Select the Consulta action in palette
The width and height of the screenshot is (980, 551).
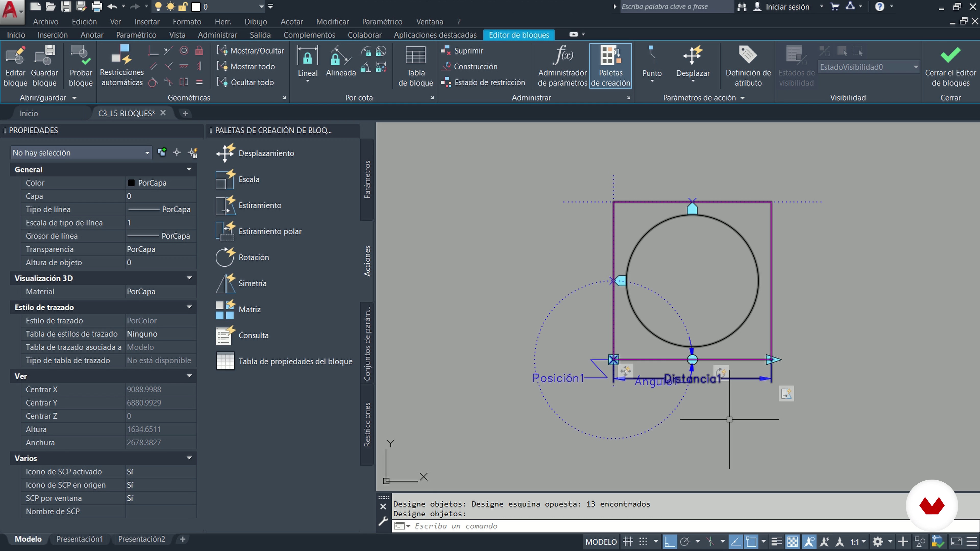click(242, 335)
